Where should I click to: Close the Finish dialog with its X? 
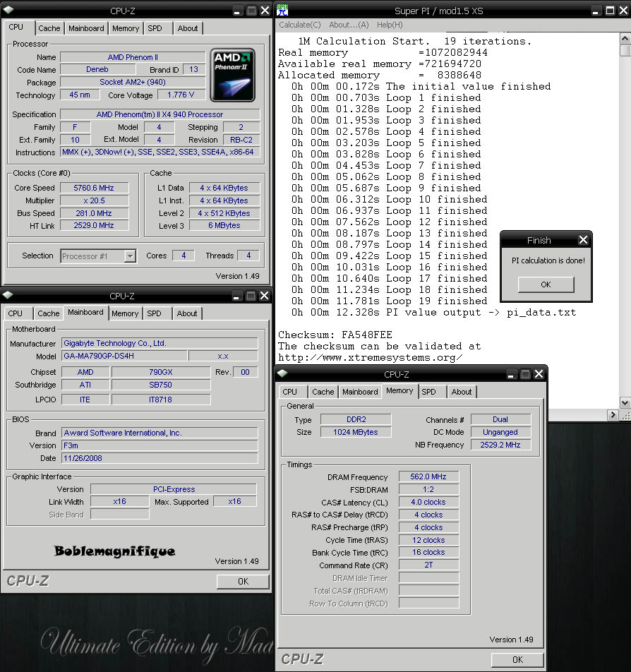tap(583, 239)
